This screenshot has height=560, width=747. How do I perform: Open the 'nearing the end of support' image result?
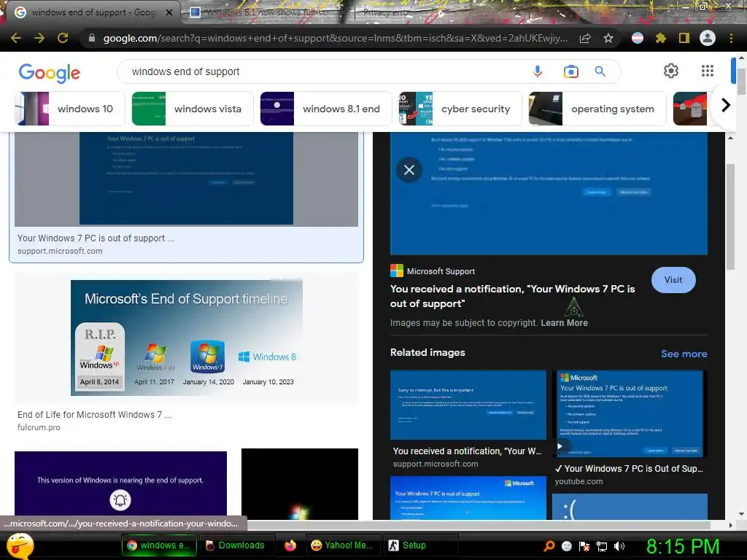[x=120, y=485]
